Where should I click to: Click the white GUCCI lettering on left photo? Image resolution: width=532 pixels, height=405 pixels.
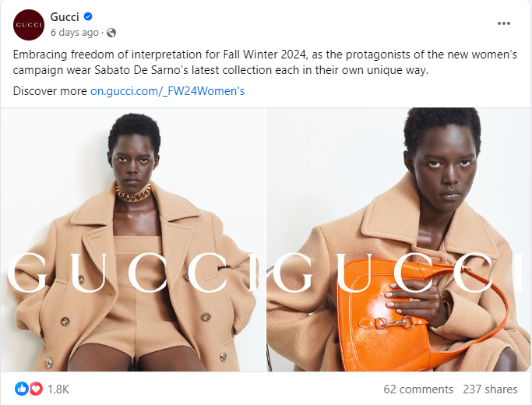coord(132,273)
